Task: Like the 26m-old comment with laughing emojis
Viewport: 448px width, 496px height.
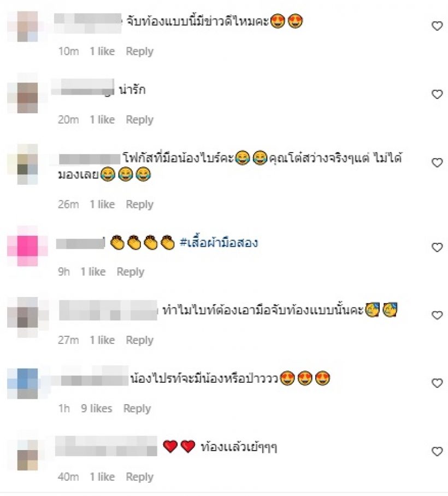Action: 437,162
